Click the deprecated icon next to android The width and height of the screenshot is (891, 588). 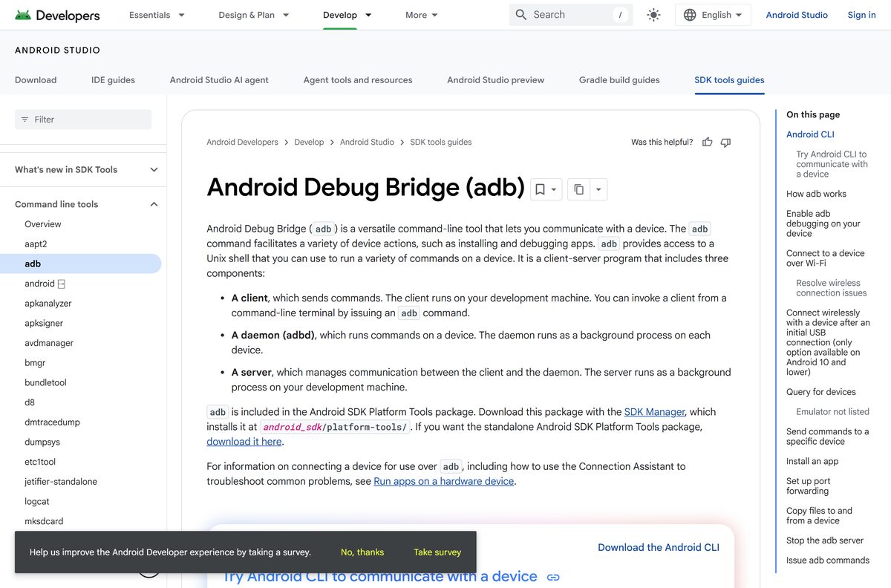click(x=62, y=284)
